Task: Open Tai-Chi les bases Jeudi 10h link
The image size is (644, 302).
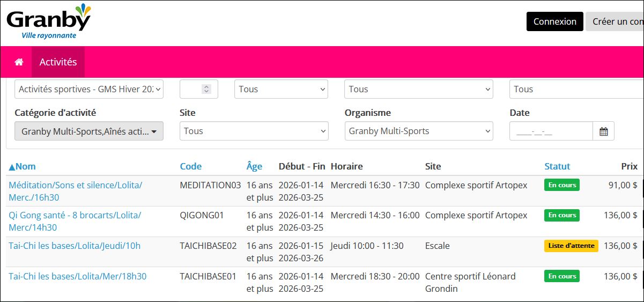Action: coord(75,246)
